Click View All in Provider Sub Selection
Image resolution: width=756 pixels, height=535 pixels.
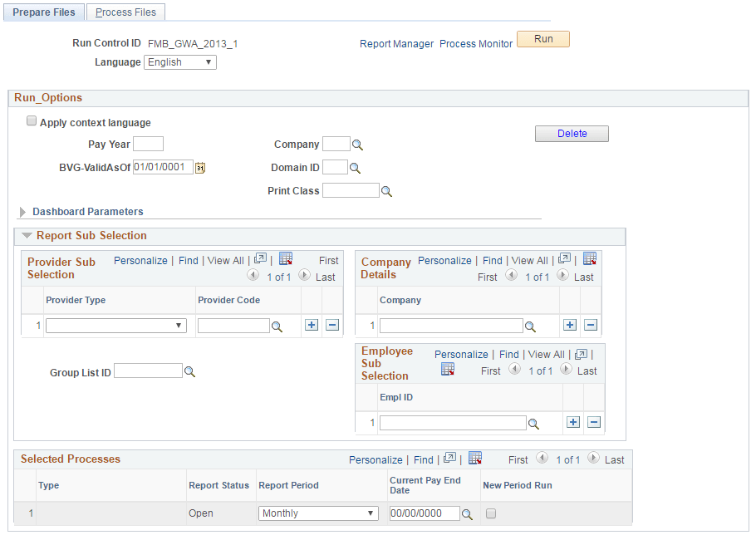pyautogui.click(x=225, y=260)
